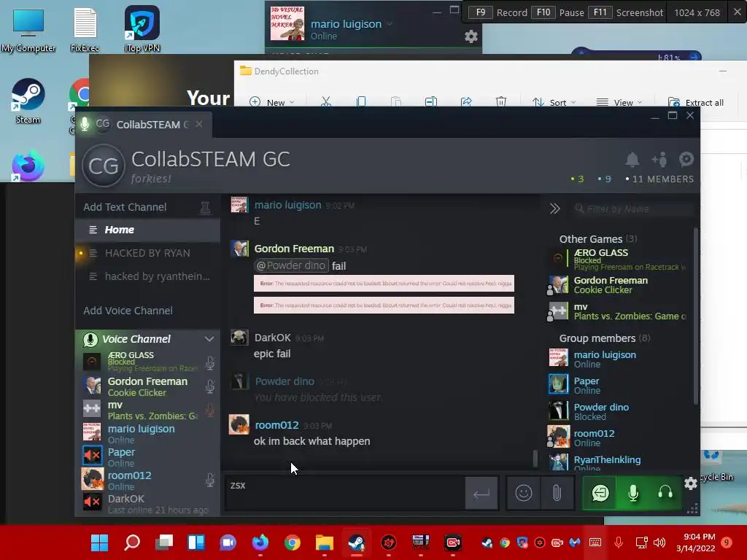Click Extract all in DendyCollection window

pos(696,102)
